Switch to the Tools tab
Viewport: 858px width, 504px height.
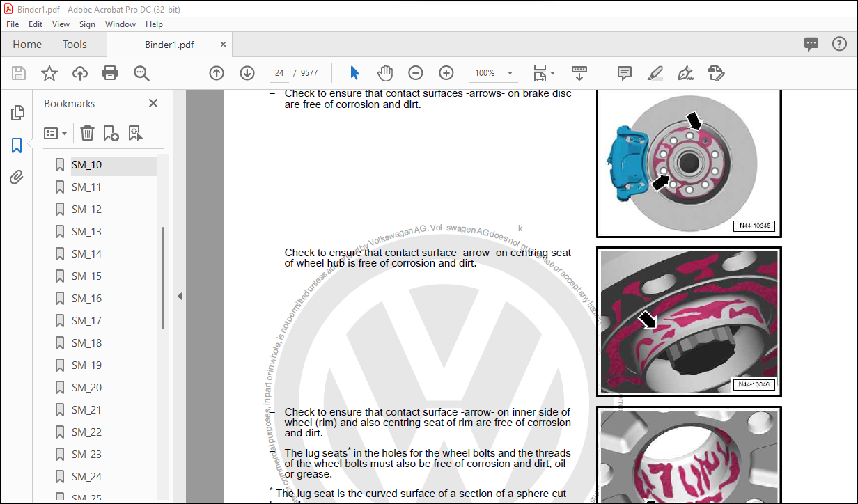[75, 44]
